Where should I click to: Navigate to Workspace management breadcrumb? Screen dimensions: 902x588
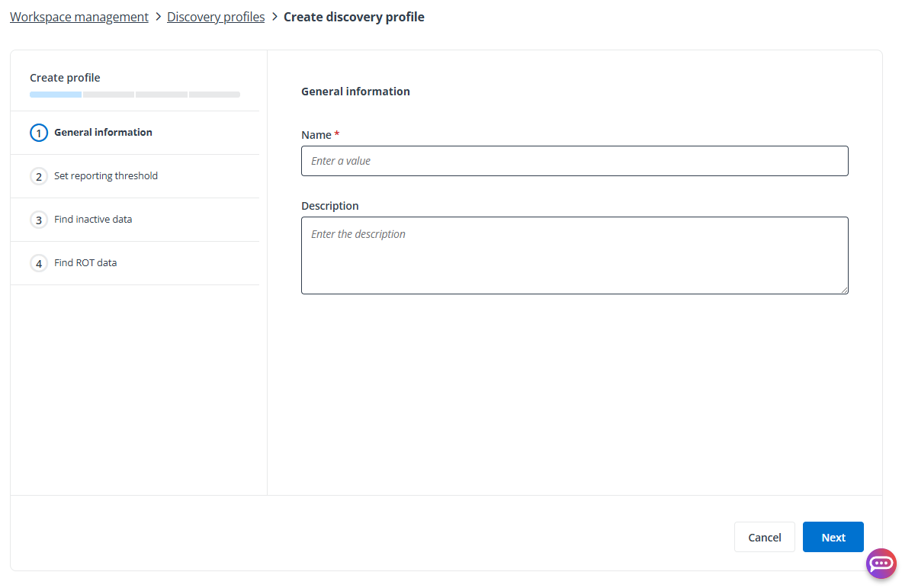point(79,16)
